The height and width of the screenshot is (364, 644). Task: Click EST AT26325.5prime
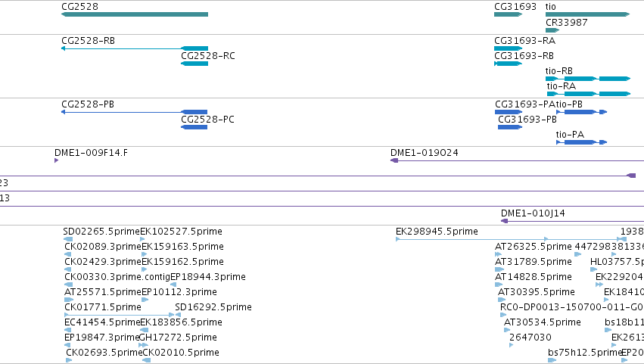pyautogui.click(x=533, y=247)
